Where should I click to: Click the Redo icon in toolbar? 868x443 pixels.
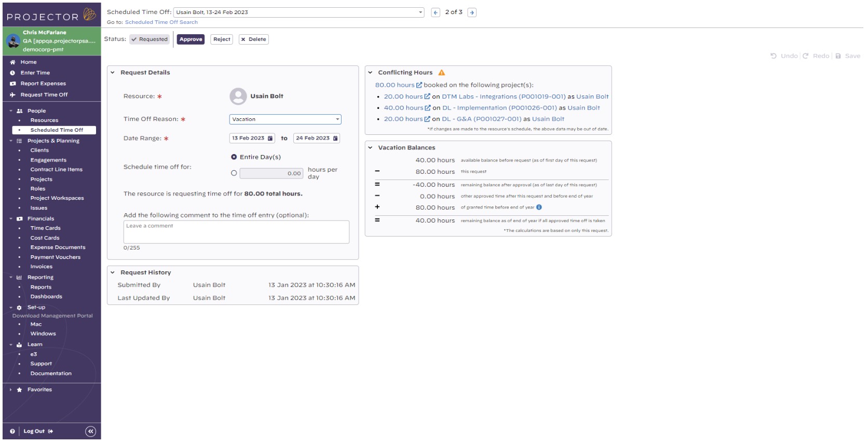806,56
